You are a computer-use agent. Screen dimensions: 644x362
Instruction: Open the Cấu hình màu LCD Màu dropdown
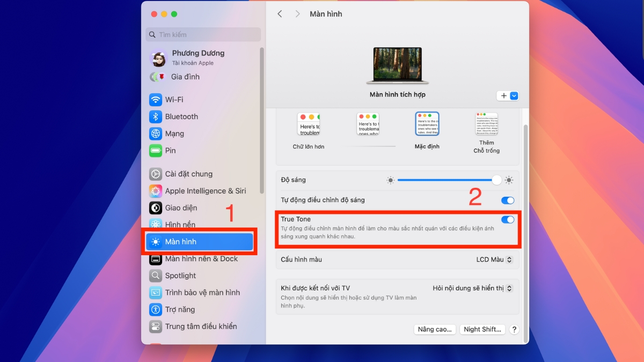[494, 260]
